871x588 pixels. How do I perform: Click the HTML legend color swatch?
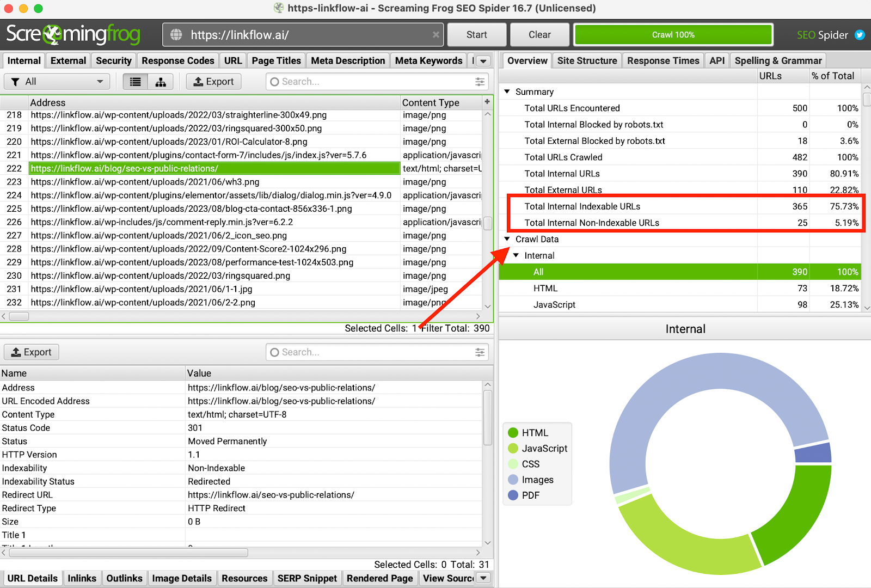pyautogui.click(x=513, y=433)
